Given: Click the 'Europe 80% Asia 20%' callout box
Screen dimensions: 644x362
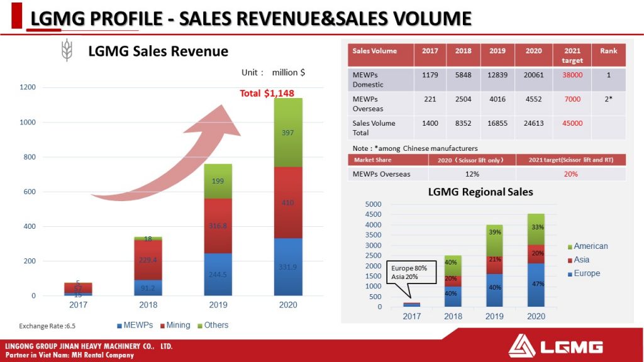Looking at the screenshot, I should coord(411,273).
